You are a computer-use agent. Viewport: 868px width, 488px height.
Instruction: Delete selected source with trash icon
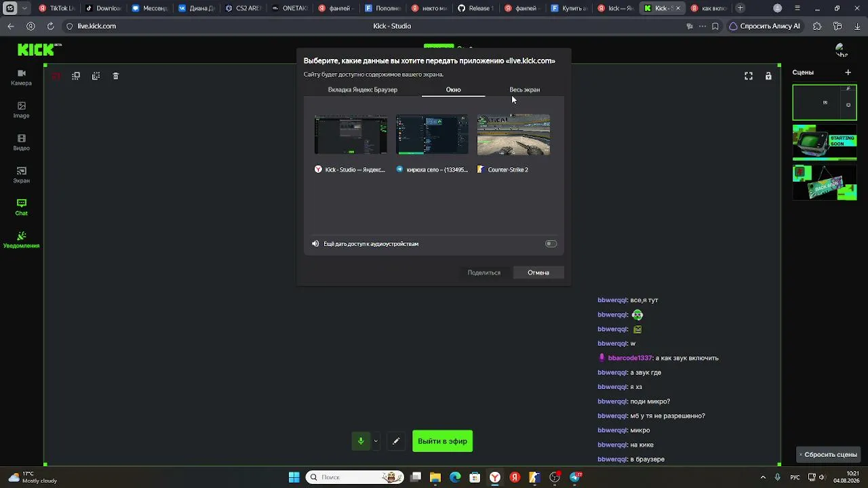click(116, 76)
